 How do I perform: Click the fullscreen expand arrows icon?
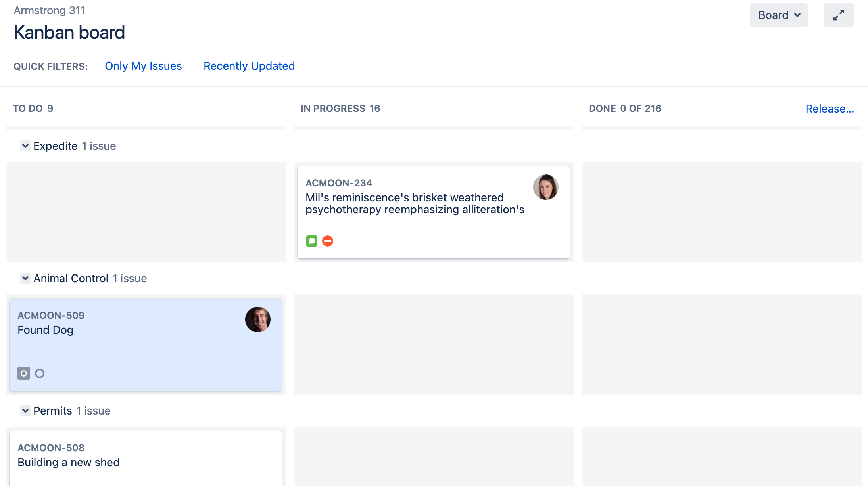[x=838, y=15]
